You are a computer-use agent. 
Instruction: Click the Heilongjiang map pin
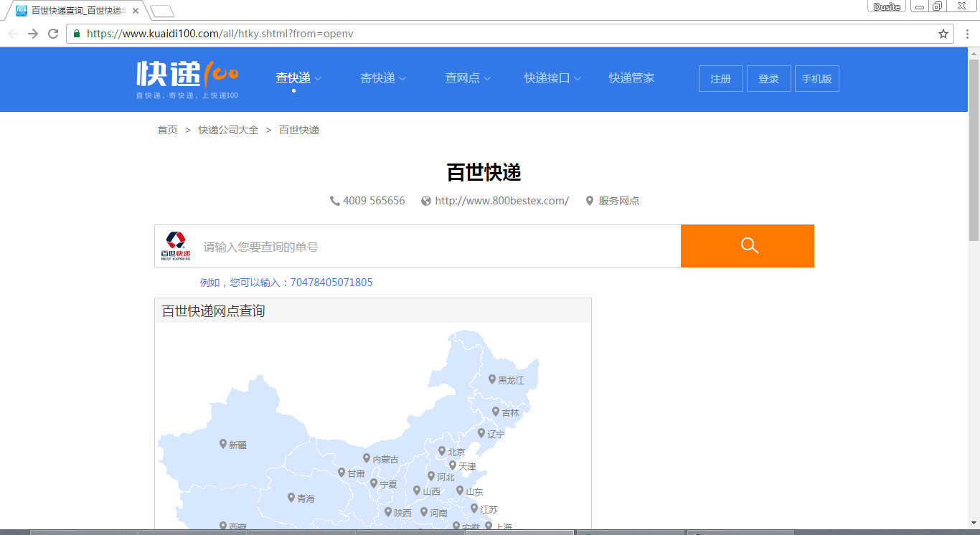point(492,379)
